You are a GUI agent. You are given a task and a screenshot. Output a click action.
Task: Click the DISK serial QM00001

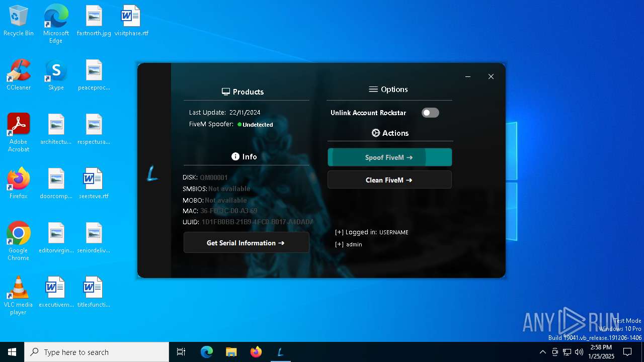pyautogui.click(x=214, y=177)
